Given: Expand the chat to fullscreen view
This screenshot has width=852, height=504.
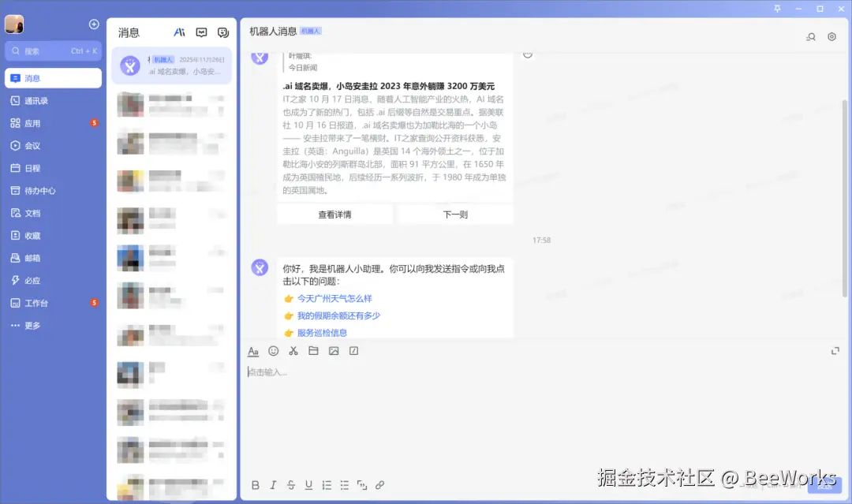Looking at the screenshot, I should click(835, 349).
